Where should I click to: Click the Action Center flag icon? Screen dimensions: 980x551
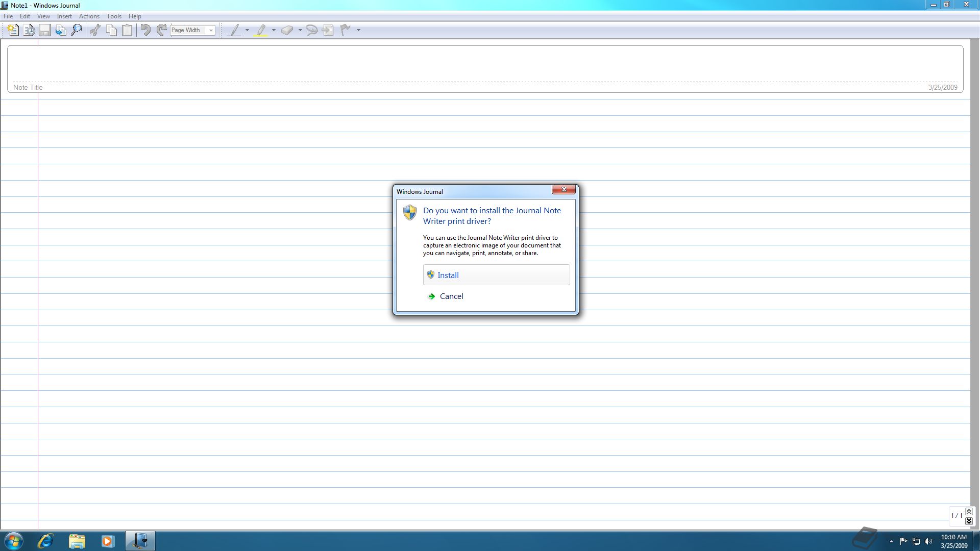[903, 541]
